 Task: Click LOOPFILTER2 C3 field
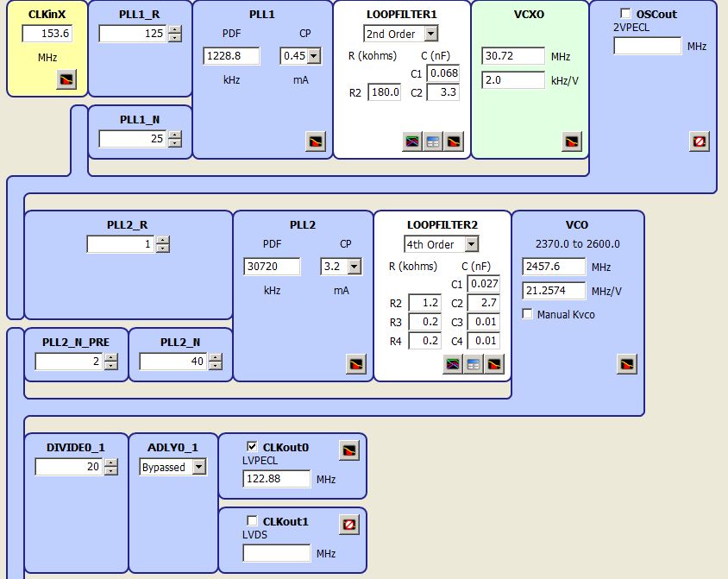[x=484, y=322]
